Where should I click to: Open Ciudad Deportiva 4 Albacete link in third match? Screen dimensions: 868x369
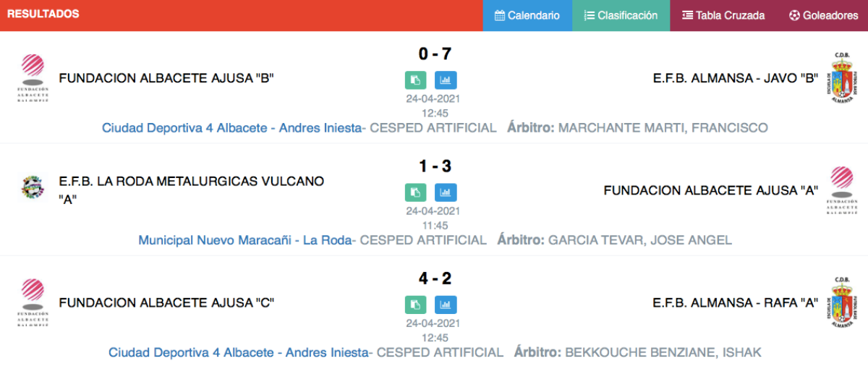point(238,352)
